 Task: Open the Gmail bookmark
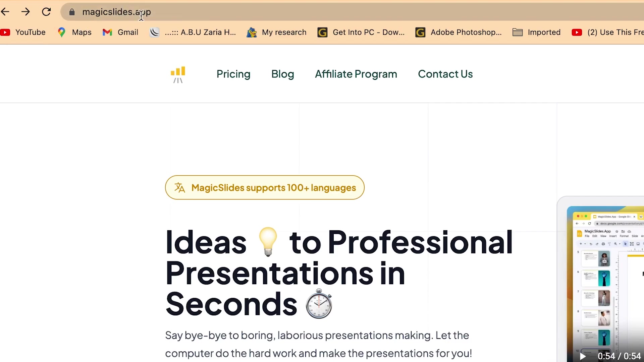[120, 33]
